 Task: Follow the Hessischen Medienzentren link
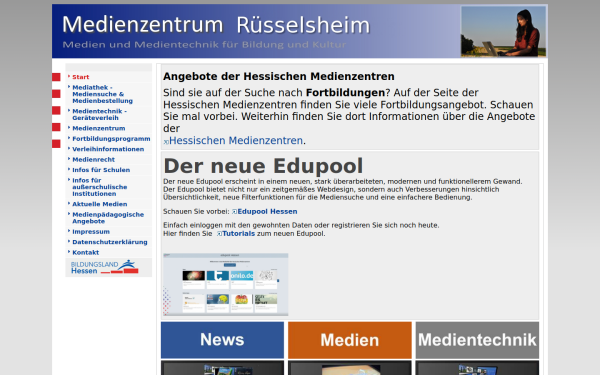[236, 141]
